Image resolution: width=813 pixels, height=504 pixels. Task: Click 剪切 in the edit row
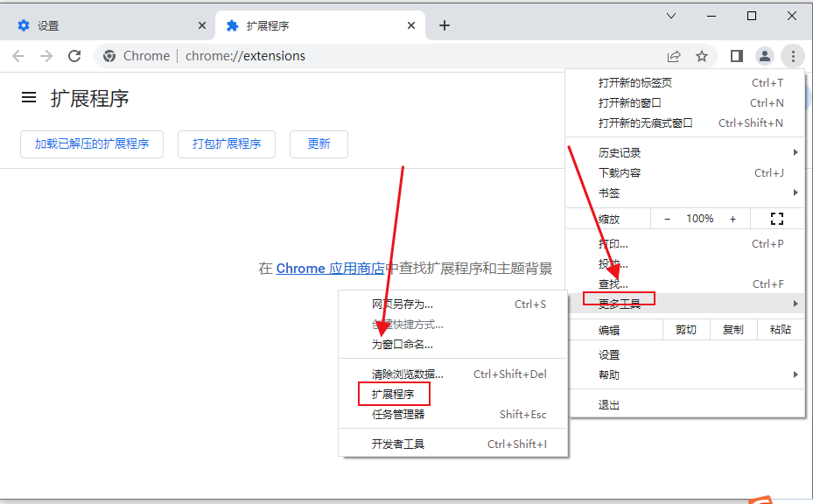[x=686, y=330]
